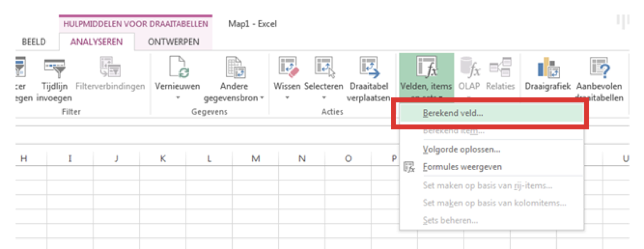Switch to the Ontwerpen tab

click(x=173, y=42)
